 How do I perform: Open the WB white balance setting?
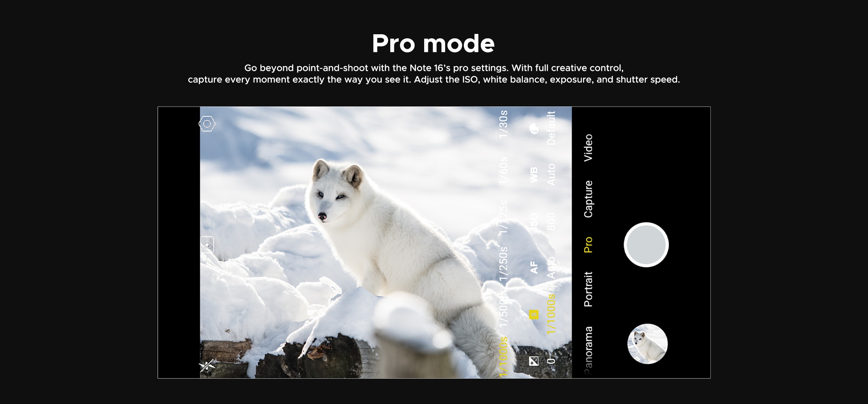pyautogui.click(x=534, y=175)
